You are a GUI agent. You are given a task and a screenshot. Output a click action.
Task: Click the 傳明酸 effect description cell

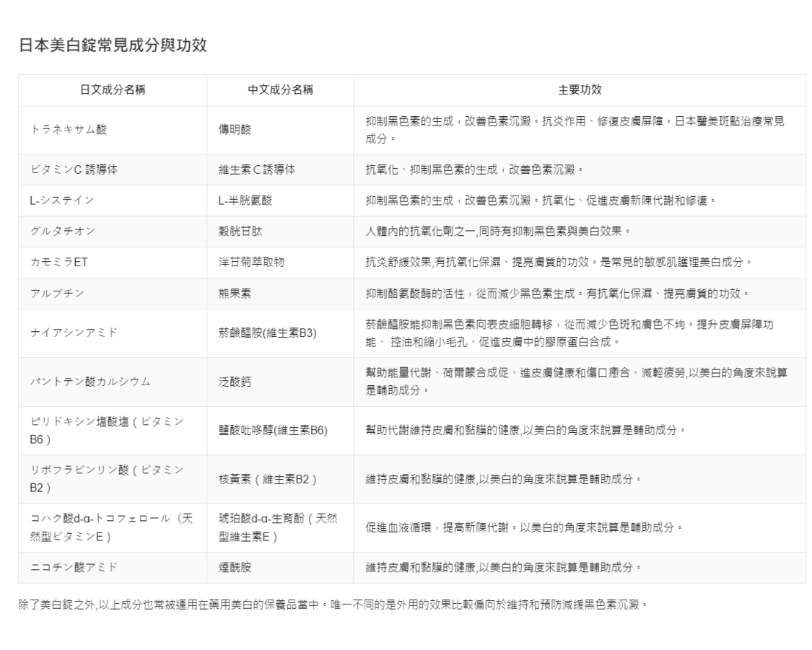tap(580, 130)
